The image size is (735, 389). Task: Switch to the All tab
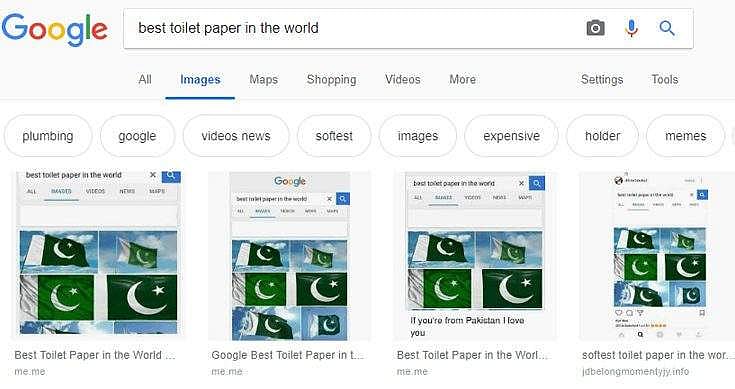point(145,80)
